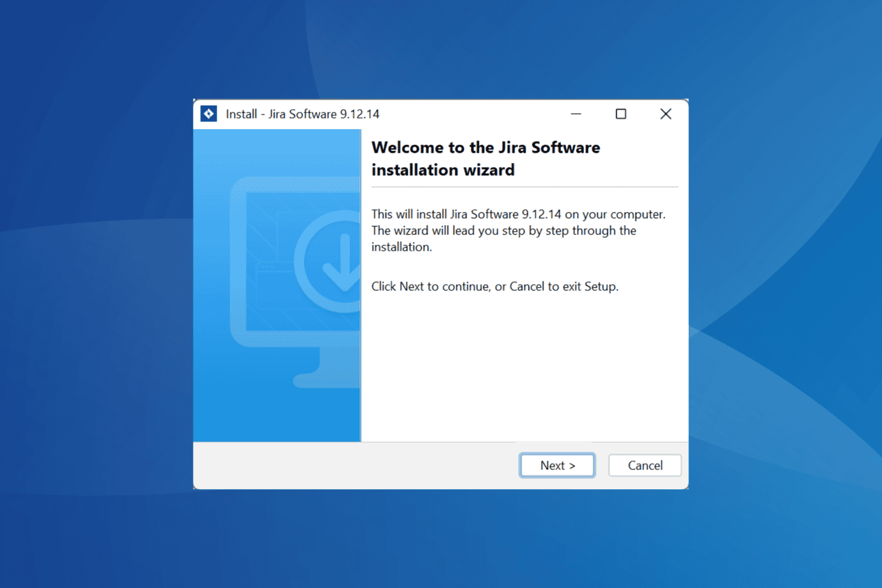
Task: Click the minimize dash icon
Action: coord(576,114)
